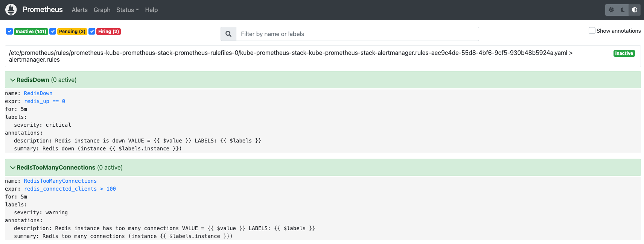Focus the Filter by name or labels field
This screenshot has height=244, width=644.
pyautogui.click(x=358, y=34)
